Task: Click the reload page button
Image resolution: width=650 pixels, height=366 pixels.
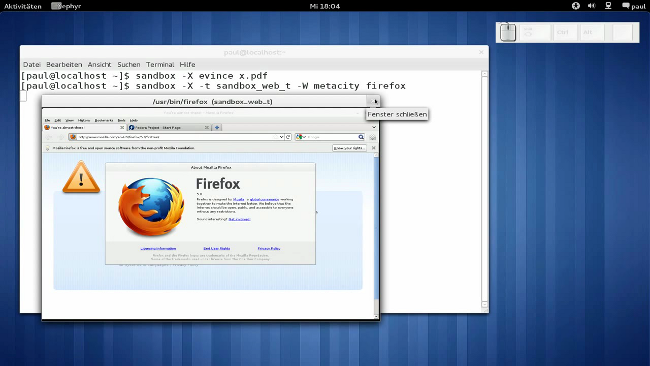Action: [288, 137]
